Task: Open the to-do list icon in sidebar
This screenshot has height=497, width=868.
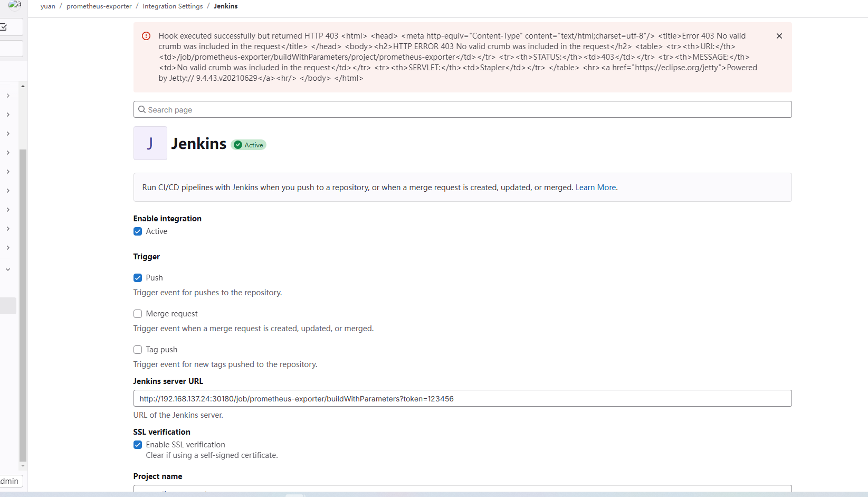Action: (x=4, y=27)
